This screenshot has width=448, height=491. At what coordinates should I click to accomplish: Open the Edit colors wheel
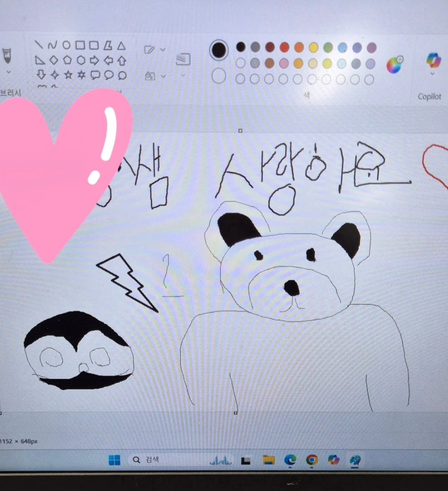[395, 65]
